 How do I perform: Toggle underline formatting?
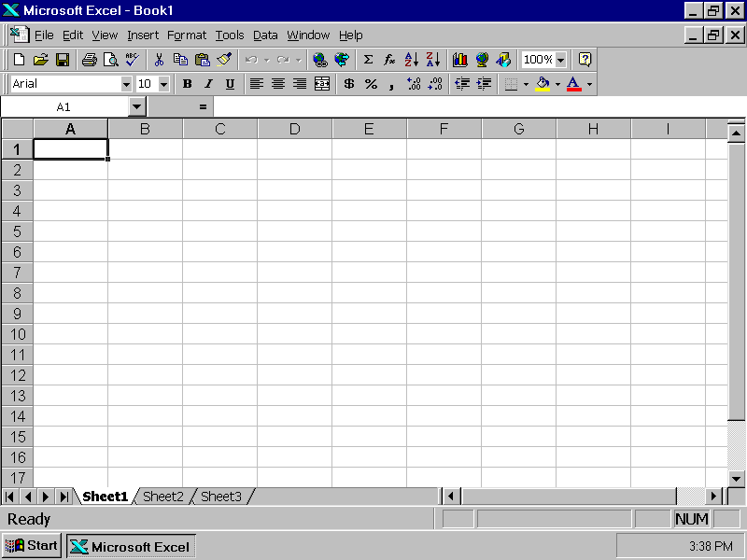pos(228,84)
